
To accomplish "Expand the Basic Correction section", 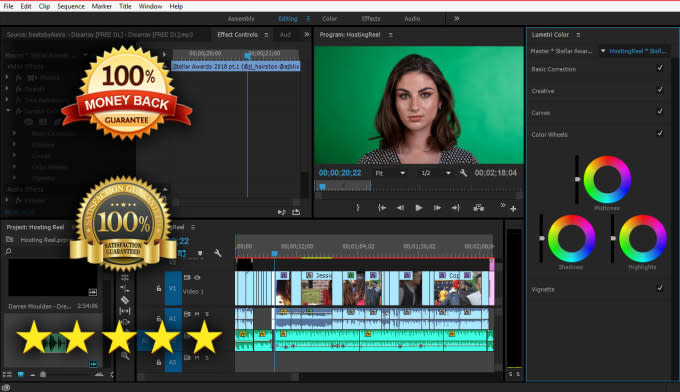I will coord(554,69).
